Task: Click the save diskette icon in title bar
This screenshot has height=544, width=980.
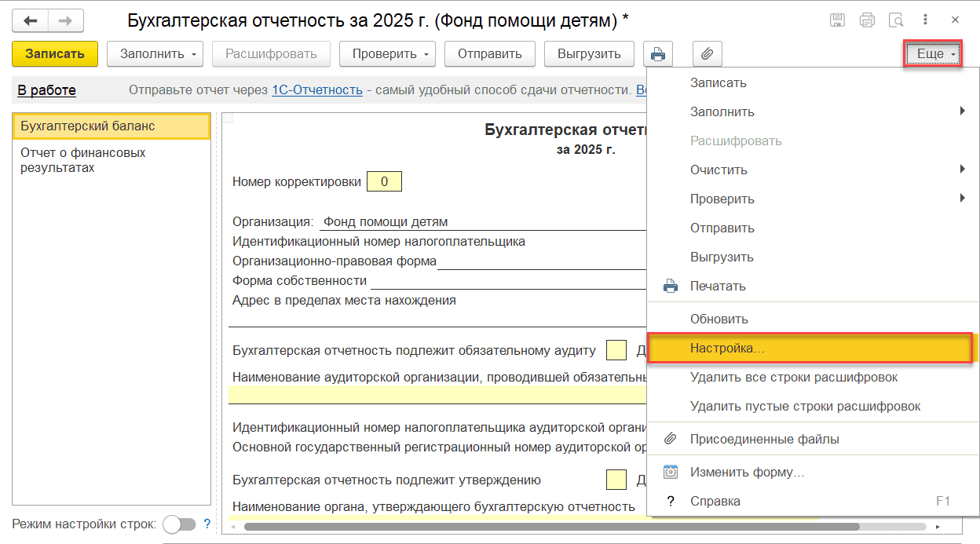Action: point(838,20)
